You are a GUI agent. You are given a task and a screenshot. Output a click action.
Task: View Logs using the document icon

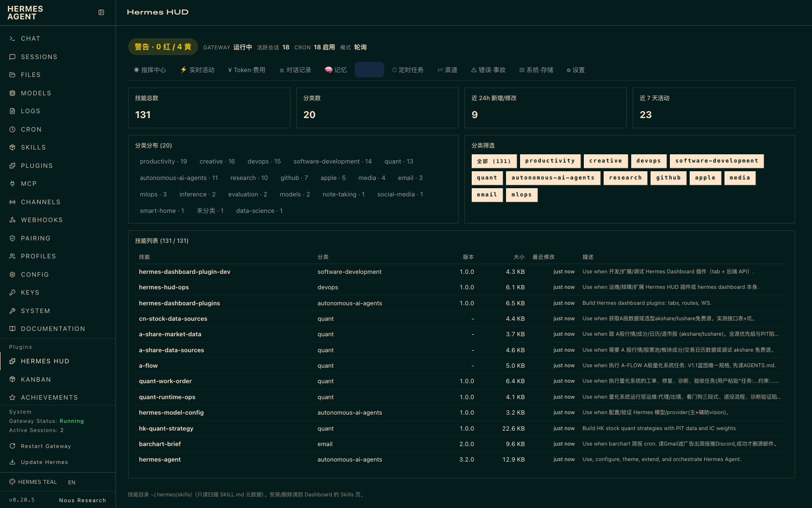pyautogui.click(x=13, y=111)
